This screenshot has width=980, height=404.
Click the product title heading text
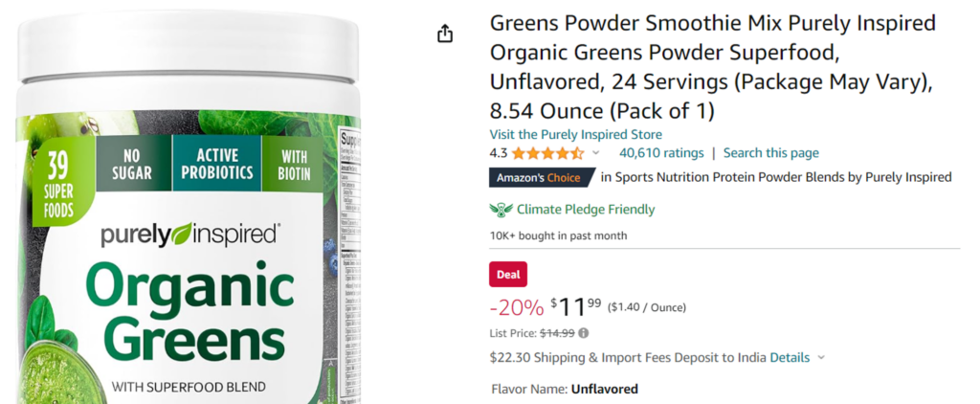tap(712, 67)
